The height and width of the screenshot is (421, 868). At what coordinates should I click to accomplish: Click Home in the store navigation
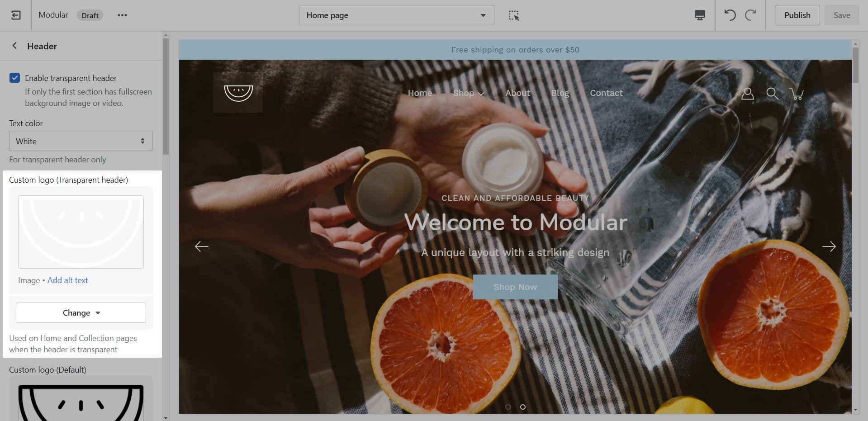click(420, 93)
